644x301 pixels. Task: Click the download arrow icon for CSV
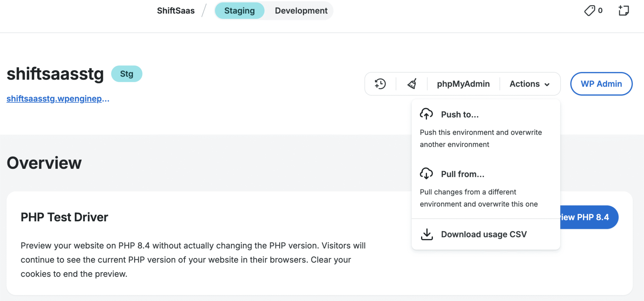coord(427,234)
